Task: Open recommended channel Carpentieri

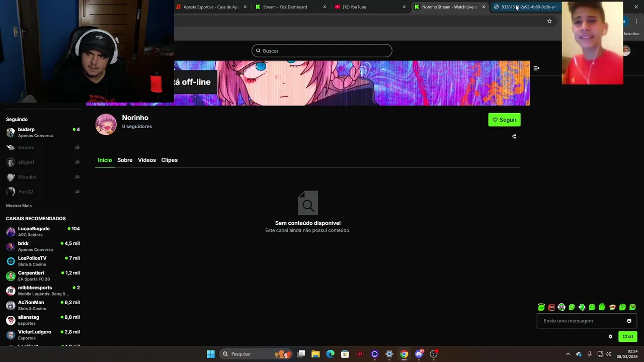Action: coord(43,276)
